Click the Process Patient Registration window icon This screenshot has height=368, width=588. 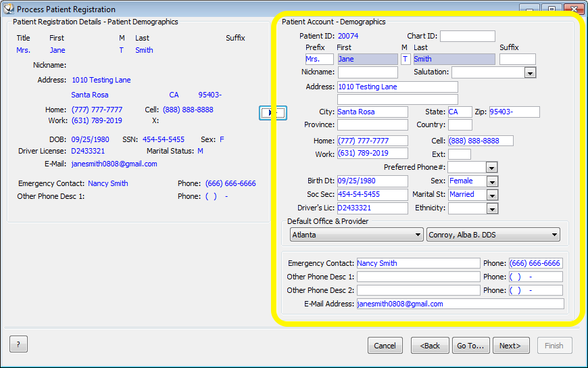[8, 9]
